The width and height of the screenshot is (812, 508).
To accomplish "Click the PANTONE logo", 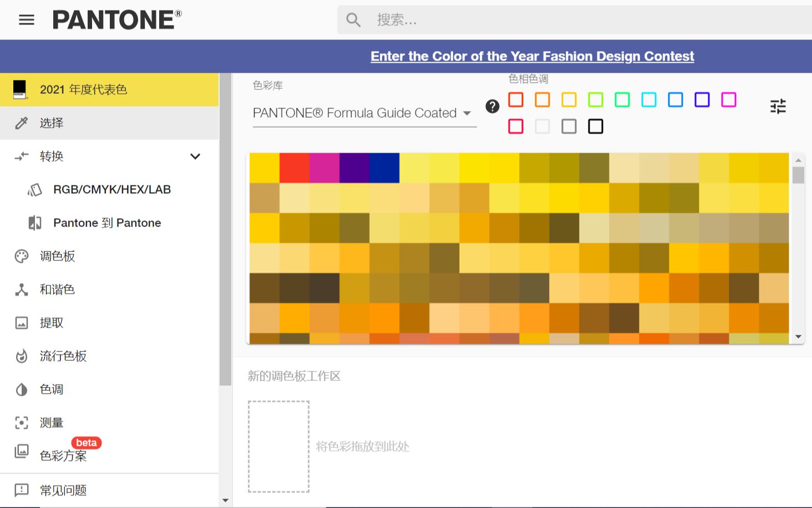I will tap(117, 20).
